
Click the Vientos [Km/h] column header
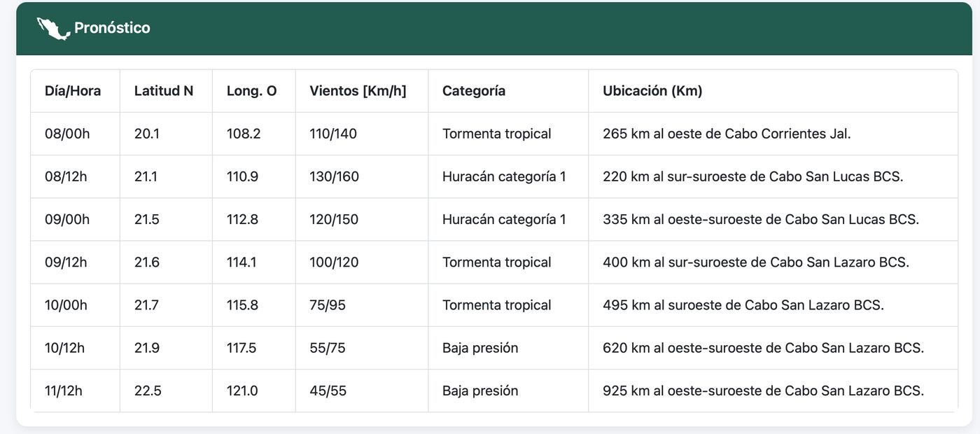click(x=358, y=91)
